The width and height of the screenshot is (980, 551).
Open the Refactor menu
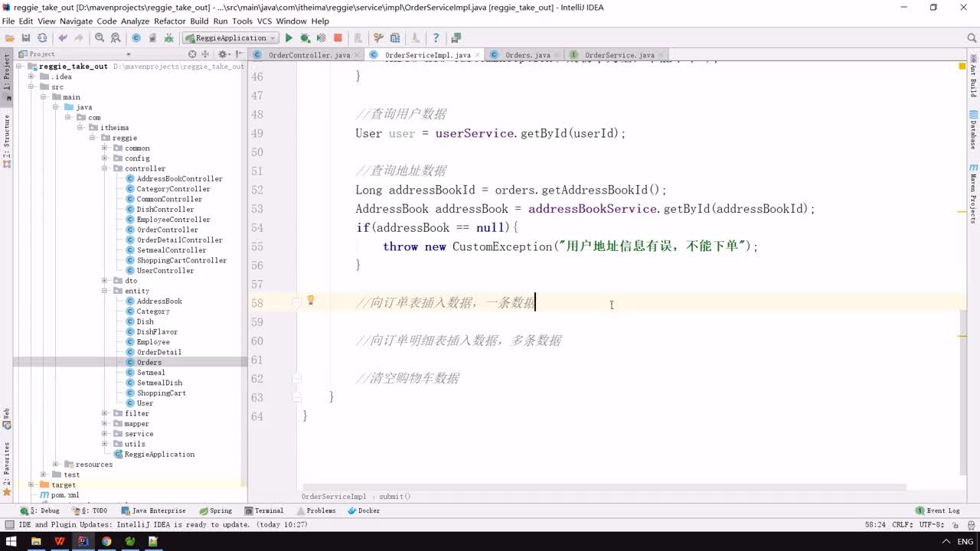(170, 21)
